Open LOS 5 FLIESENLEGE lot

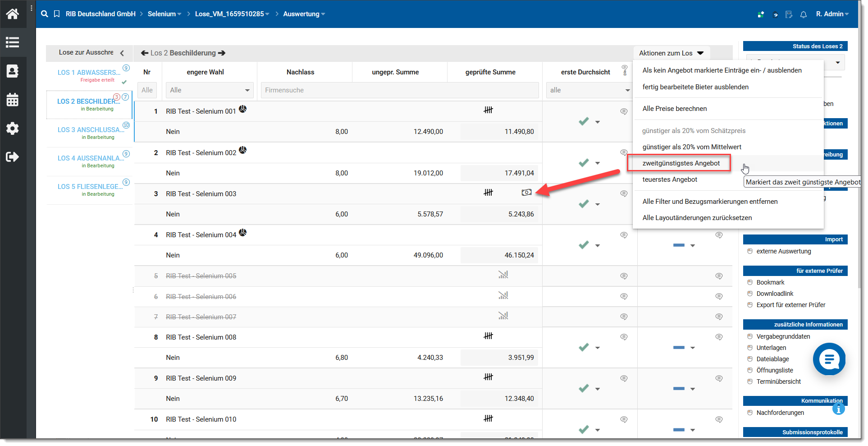[90, 187]
